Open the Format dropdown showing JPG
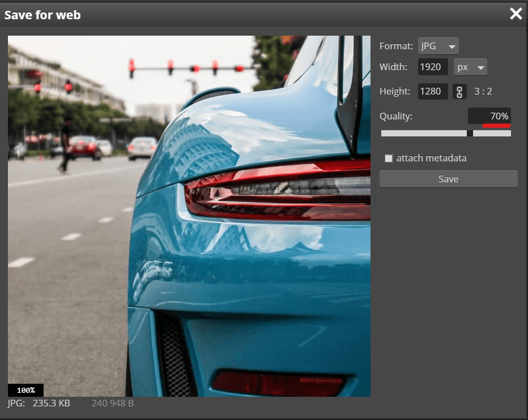Viewport: 528px width, 420px height. (438, 46)
